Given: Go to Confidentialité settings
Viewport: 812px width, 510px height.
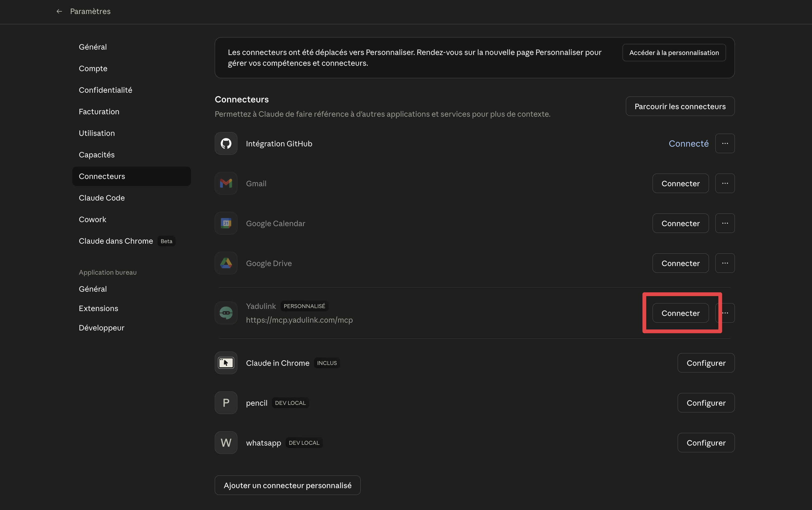Looking at the screenshot, I should coord(132,90).
